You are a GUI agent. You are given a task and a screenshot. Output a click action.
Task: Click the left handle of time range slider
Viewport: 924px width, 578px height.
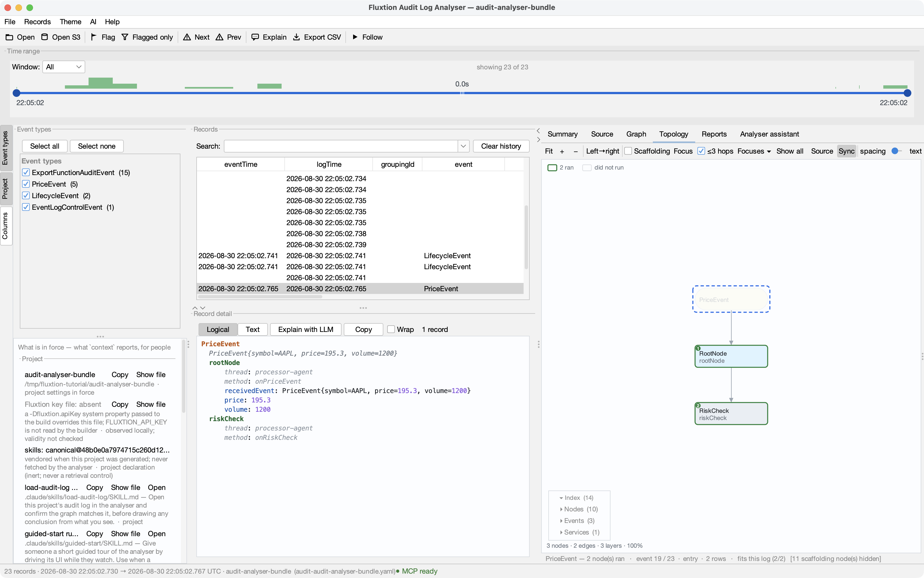coord(16,93)
